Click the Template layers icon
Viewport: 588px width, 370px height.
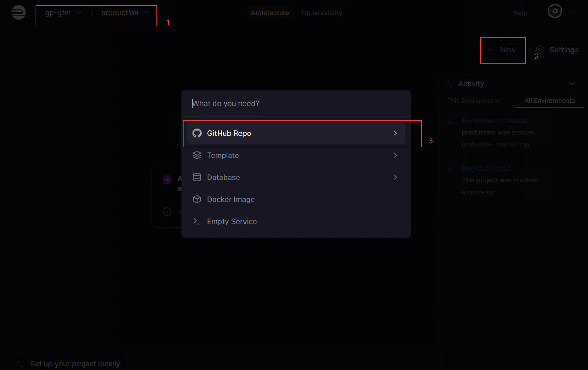[197, 155]
